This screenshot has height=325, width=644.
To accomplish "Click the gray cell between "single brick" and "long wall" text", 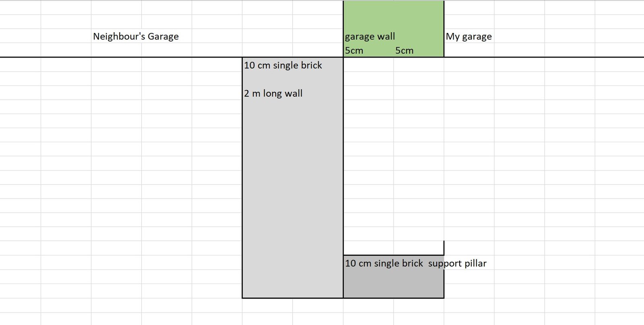I will pos(293,79).
